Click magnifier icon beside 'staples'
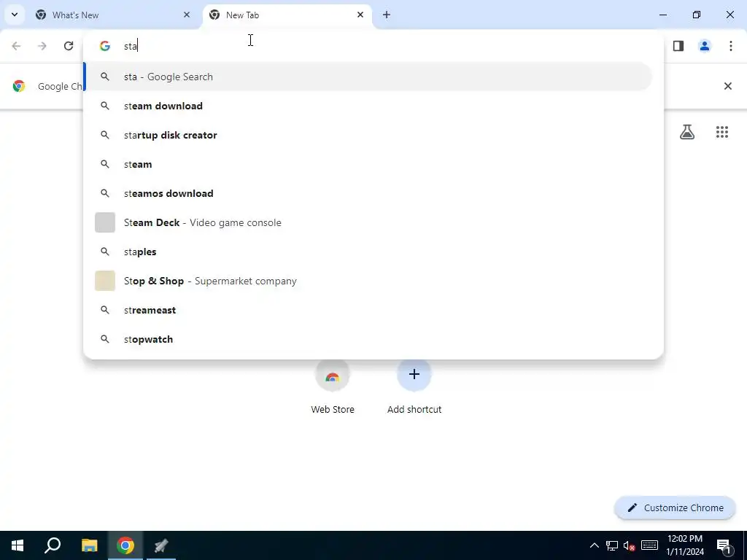 (x=105, y=252)
